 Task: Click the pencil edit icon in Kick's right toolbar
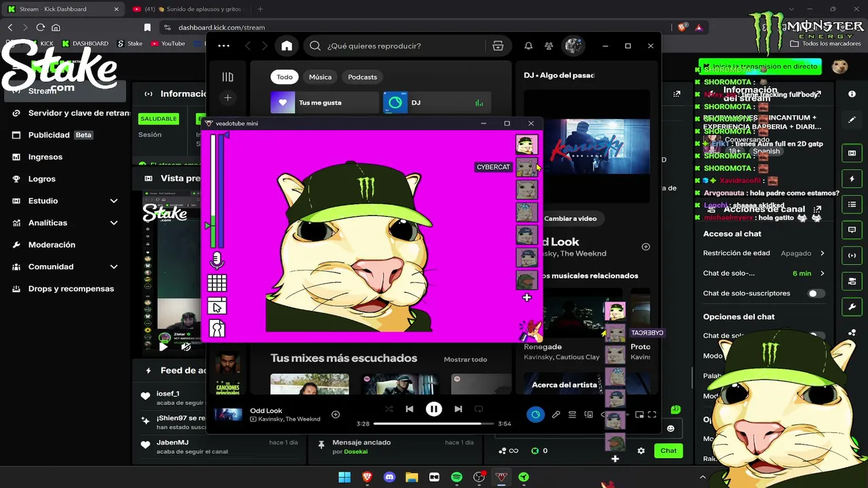tap(852, 120)
